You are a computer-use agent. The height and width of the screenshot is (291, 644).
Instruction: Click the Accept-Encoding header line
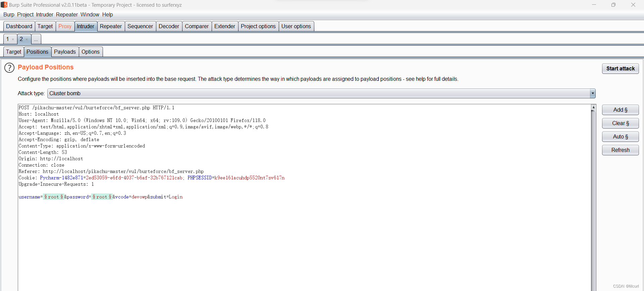click(59, 139)
